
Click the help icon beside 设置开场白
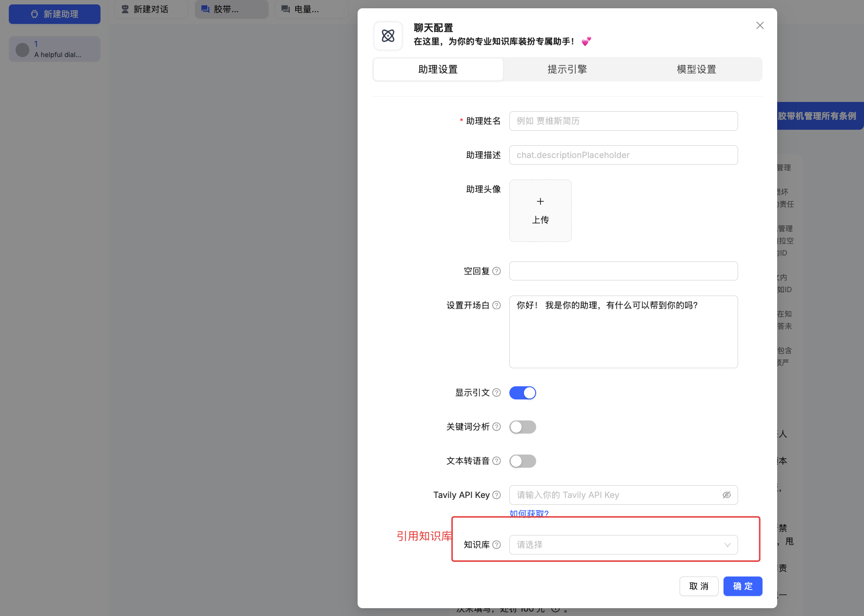(x=497, y=305)
